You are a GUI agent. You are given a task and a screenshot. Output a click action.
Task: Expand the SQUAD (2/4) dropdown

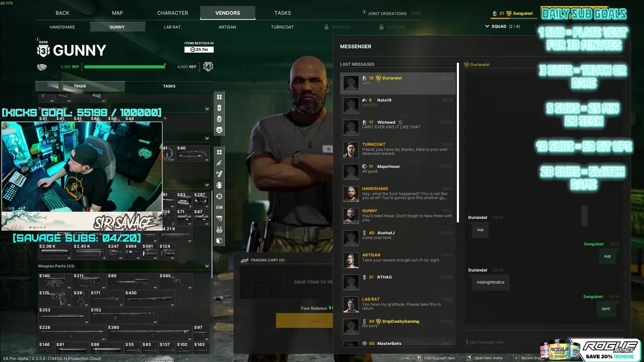click(503, 26)
